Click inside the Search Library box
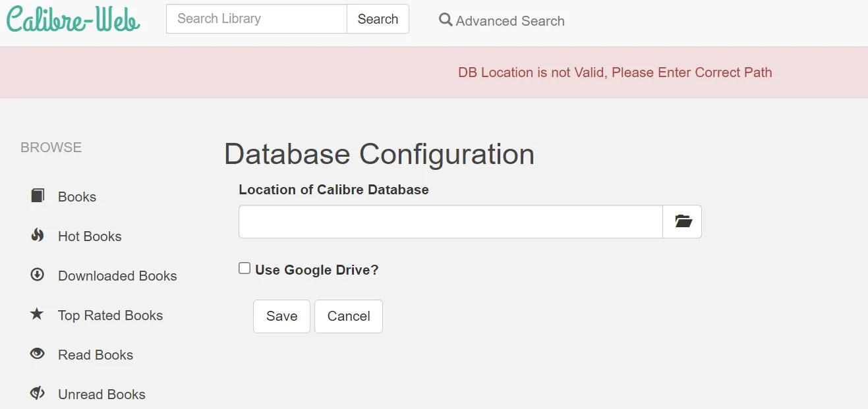 click(256, 18)
